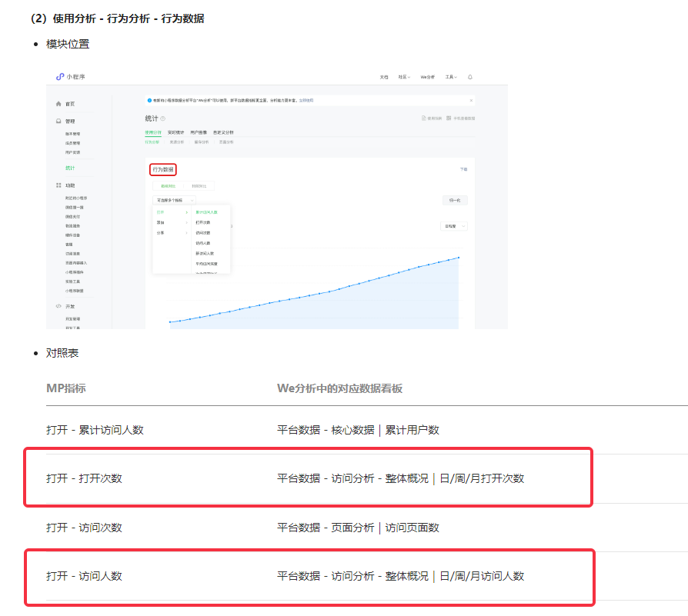Click cell 打开 - 访问人数
The height and width of the screenshot is (616, 688).
point(84,576)
